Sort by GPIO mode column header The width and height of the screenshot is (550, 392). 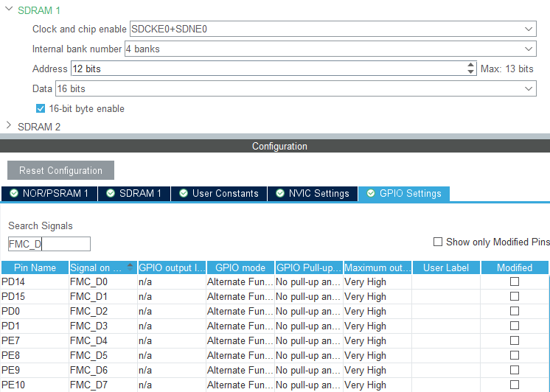click(x=240, y=267)
